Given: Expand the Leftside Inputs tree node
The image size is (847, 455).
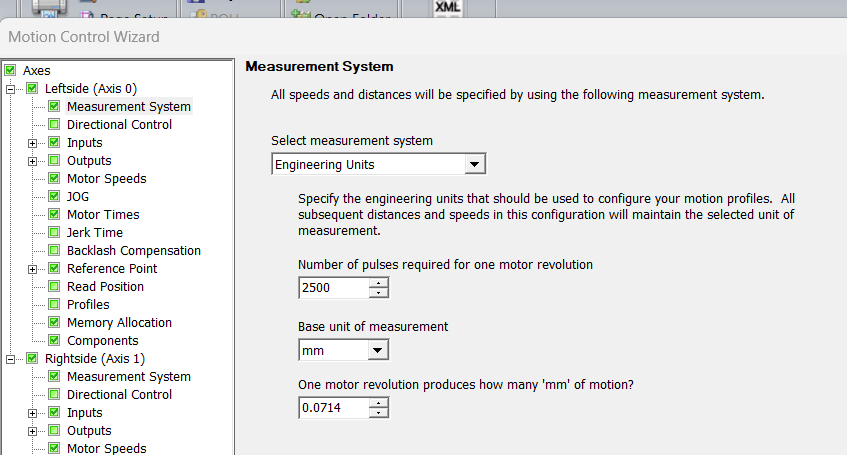Looking at the screenshot, I should [33, 143].
